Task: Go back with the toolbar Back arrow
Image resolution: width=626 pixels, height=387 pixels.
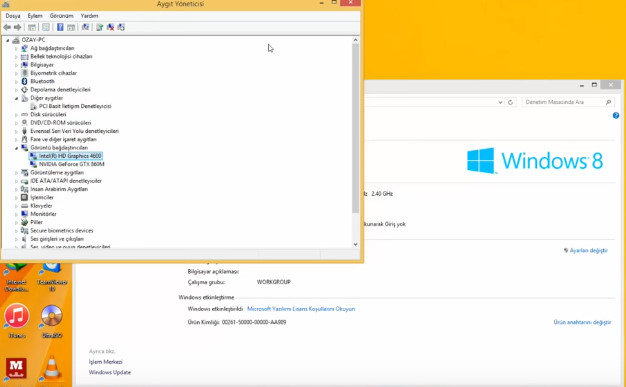Action: pos(7,27)
